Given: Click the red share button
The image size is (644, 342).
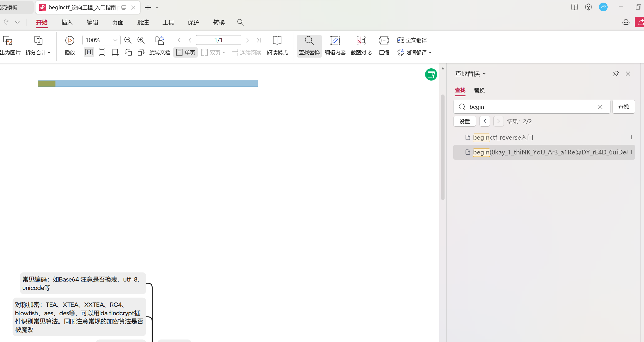Looking at the screenshot, I should pyautogui.click(x=640, y=22).
